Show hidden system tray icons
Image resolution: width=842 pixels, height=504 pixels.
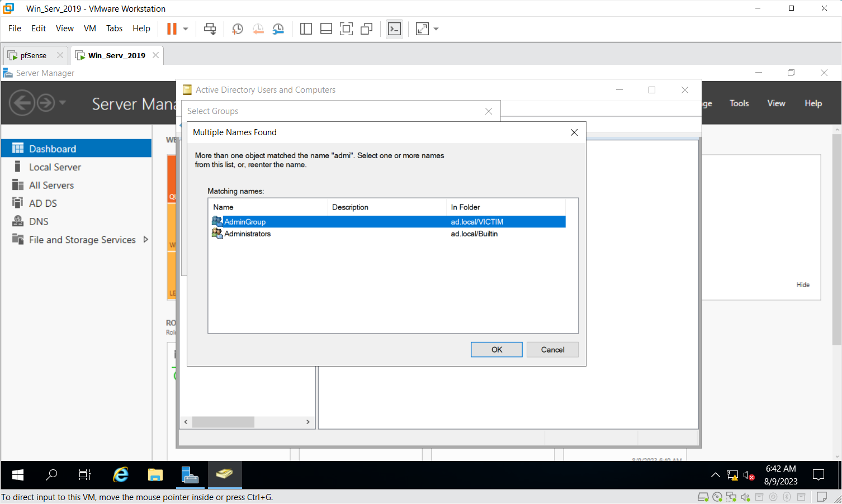click(x=716, y=476)
